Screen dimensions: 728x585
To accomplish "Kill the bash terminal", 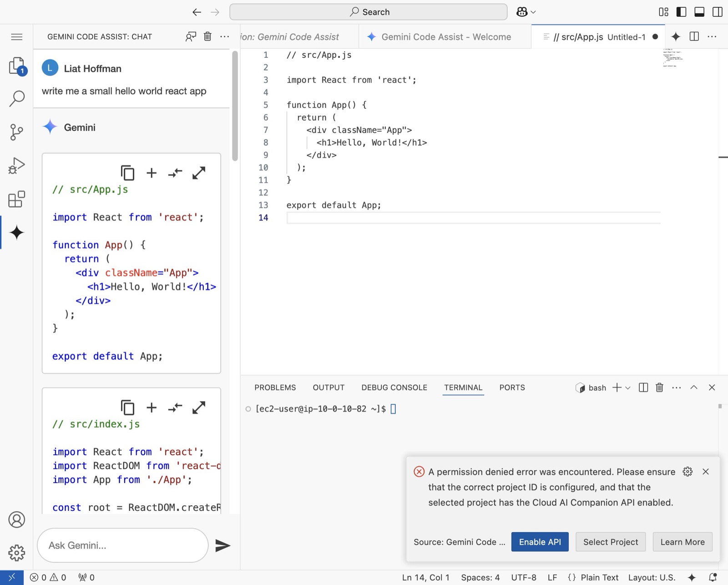I will [x=659, y=387].
